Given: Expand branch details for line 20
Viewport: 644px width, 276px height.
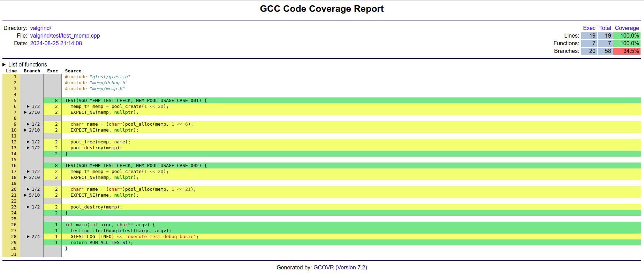Looking at the screenshot, I should [33, 189].
